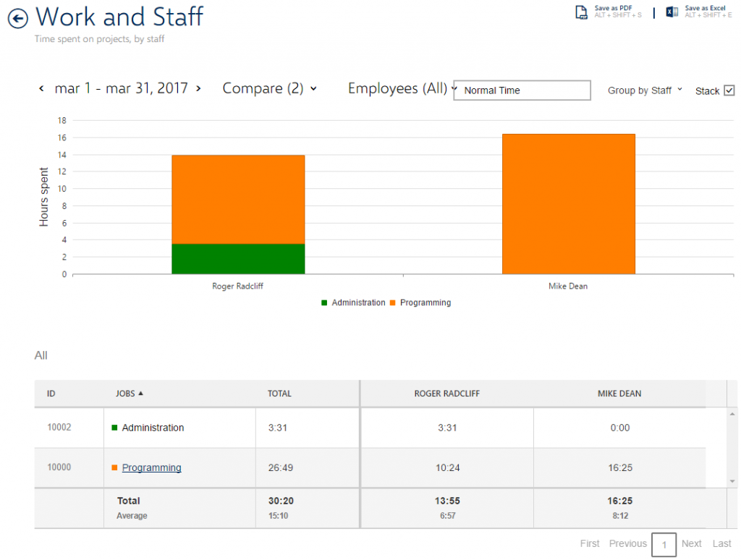Open the date range mar 1 - mar 31, 2017
This screenshot has height=560, width=741.
click(122, 88)
